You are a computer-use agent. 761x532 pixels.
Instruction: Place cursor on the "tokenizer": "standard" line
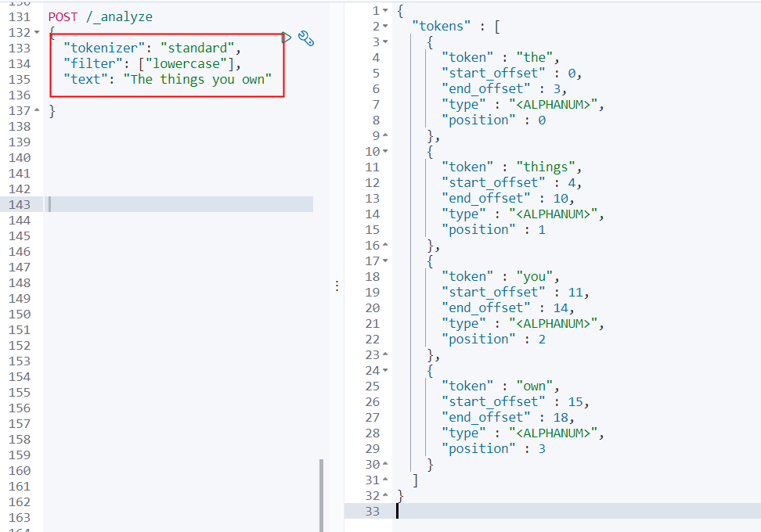tap(149, 49)
